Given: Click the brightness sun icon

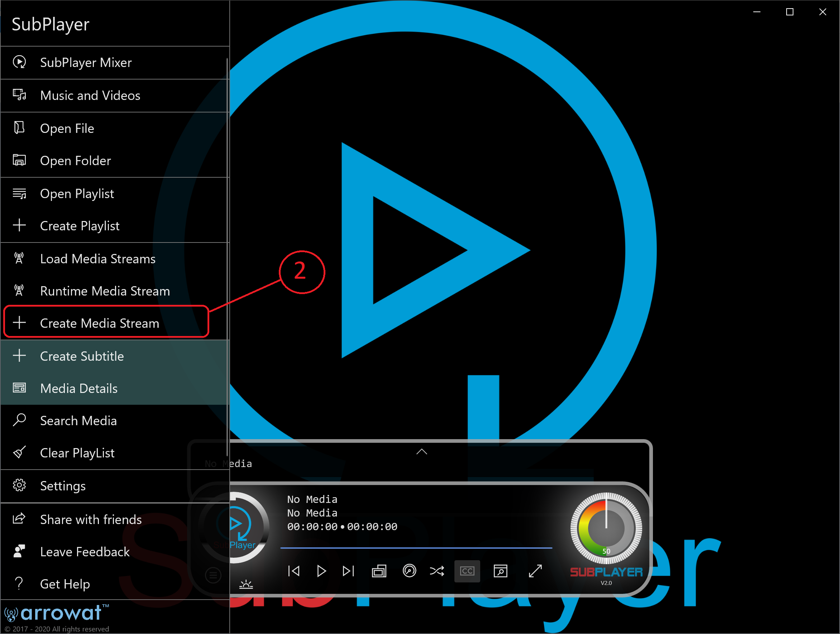Looking at the screenshot, I should [x=246, y=585].
